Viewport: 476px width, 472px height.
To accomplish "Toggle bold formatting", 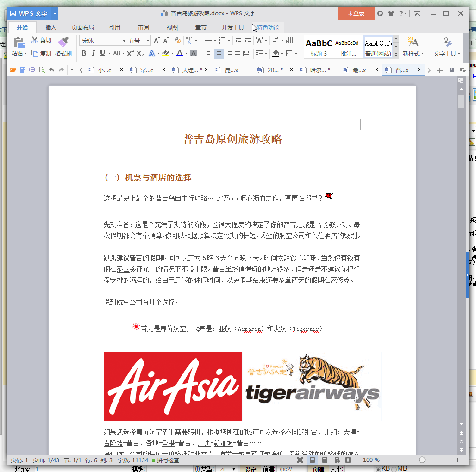I will tap(84, 53).
